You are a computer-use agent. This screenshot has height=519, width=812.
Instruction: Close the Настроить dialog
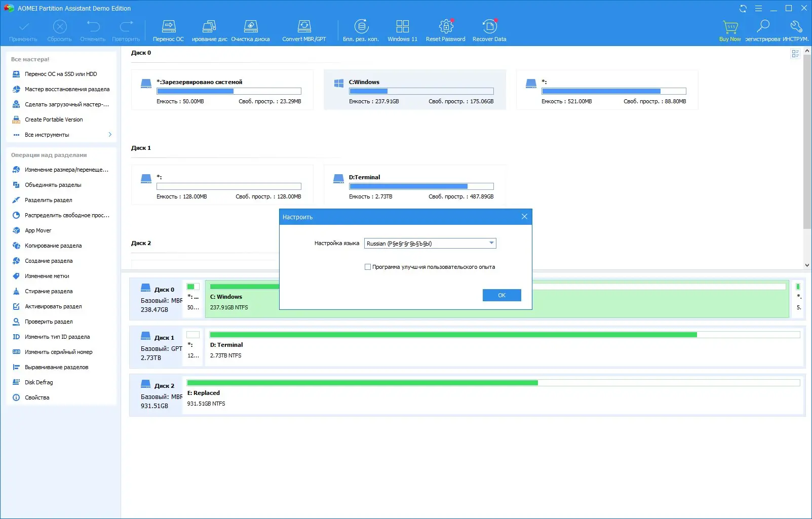[524, 217]
